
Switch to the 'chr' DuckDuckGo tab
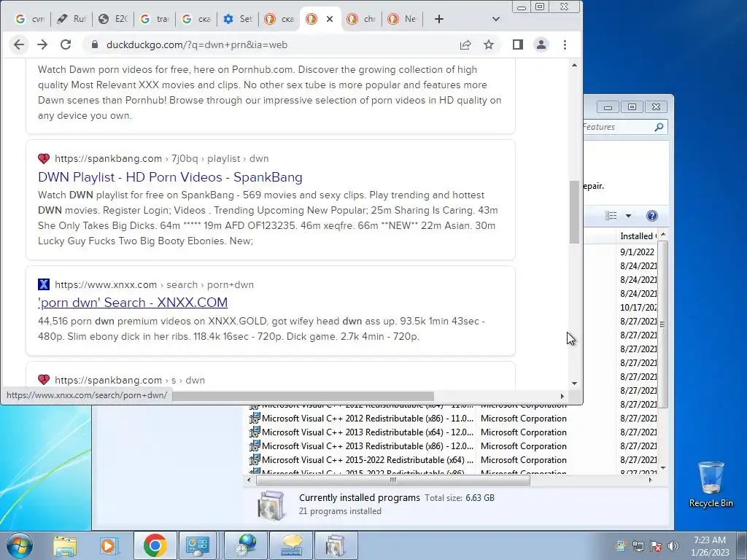(361, 19)
